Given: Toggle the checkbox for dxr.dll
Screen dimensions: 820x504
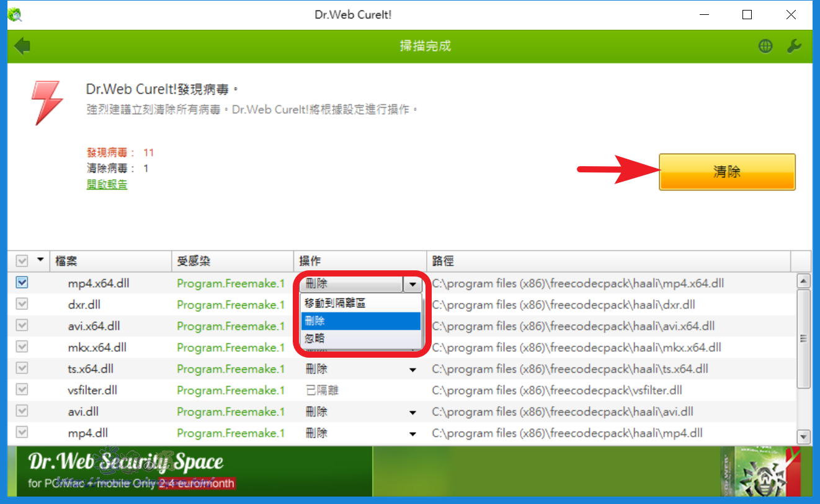Looking at the screenshot, I should [x=22, y=304].
